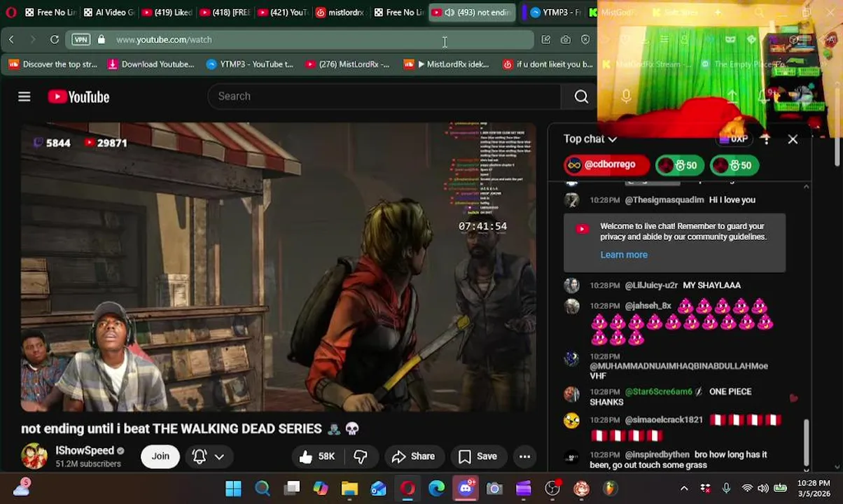
Task: View site security lock info
Action: click(x=102, y=40)
